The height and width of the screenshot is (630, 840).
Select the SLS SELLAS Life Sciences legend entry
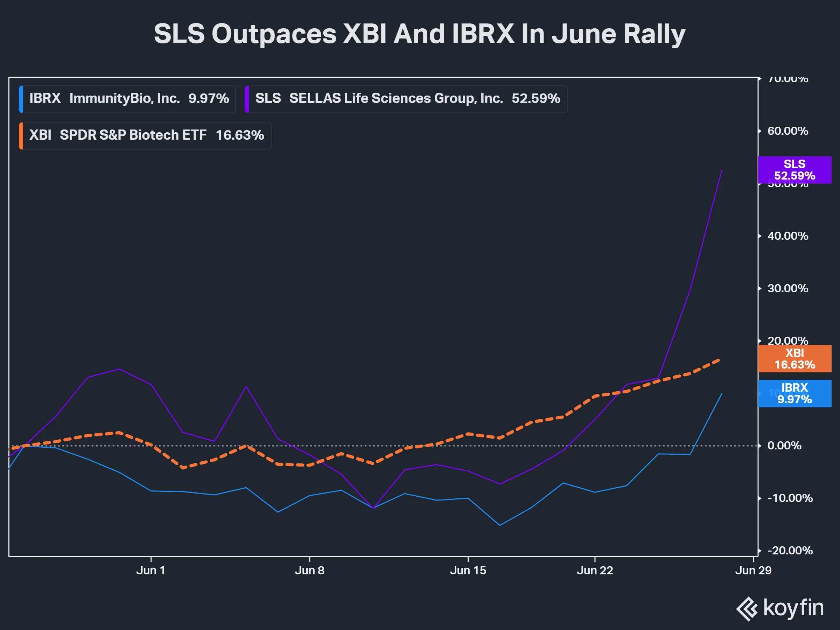click(406, 99)
